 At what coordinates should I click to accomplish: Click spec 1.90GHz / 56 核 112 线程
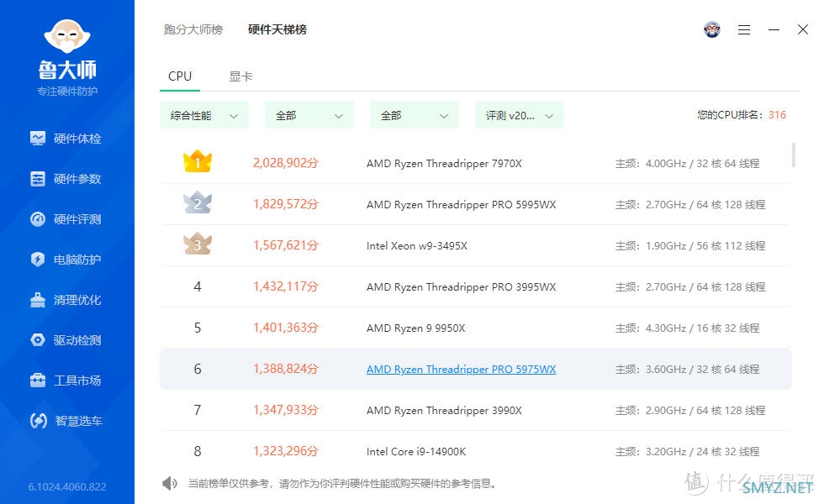pyautogui.click(x=705, y=245)
